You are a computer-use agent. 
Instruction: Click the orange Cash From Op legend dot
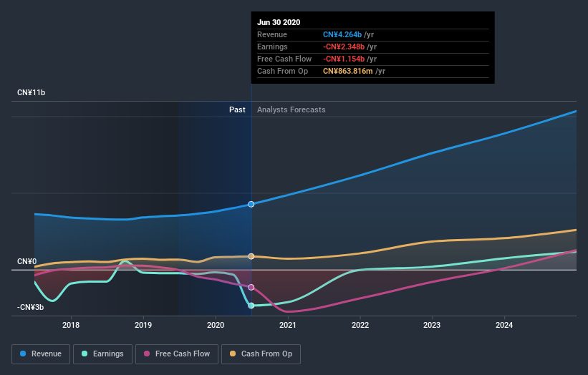click(233, 354)
